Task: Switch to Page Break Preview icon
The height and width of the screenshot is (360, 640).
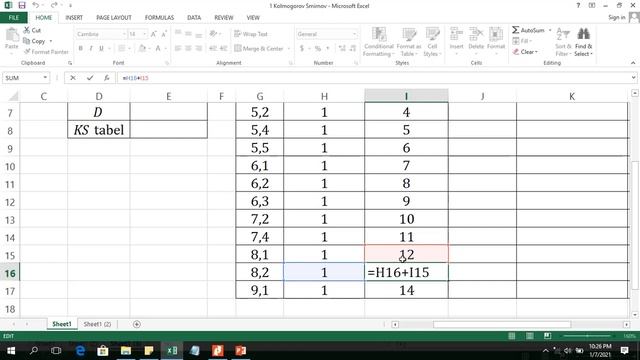Action: point(547,336)
